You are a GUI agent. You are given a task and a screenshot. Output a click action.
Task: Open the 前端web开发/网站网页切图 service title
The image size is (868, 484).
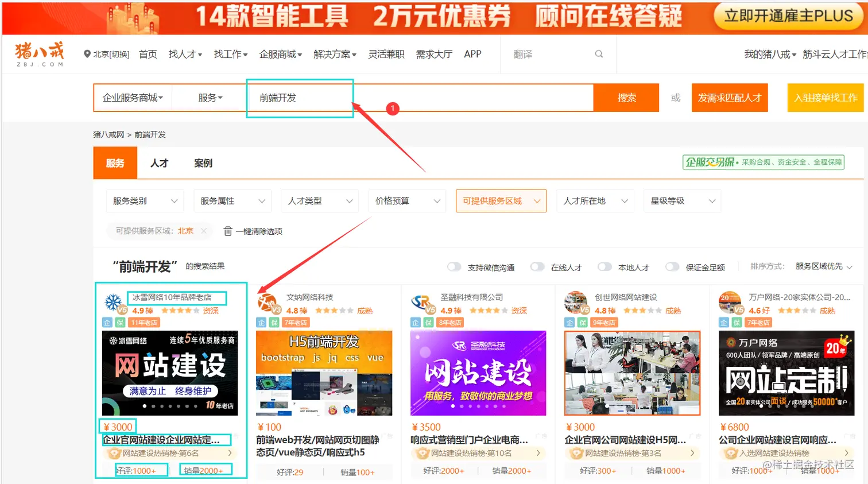318,446
